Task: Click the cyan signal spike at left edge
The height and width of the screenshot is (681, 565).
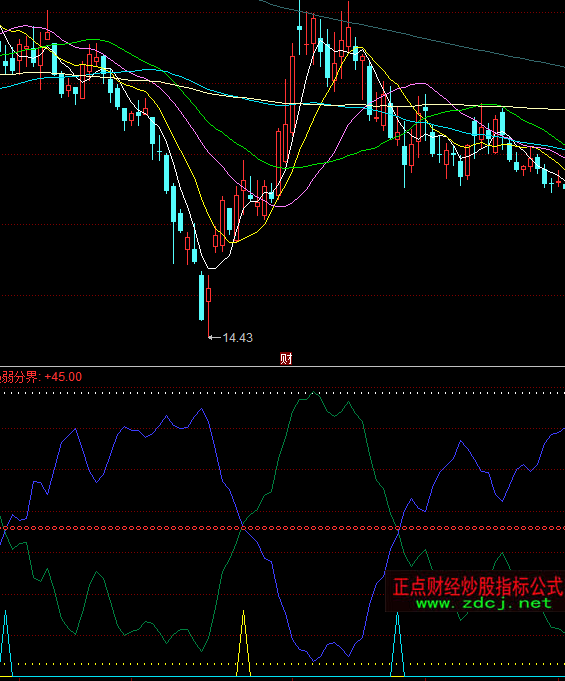Action: (x=6, y=643)
